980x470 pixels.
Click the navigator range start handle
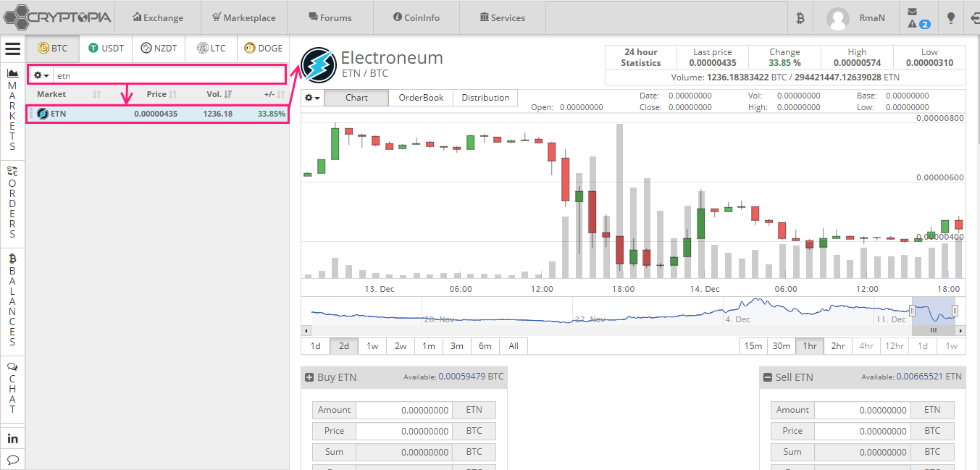pyautogui.click(x=913, y=311)
